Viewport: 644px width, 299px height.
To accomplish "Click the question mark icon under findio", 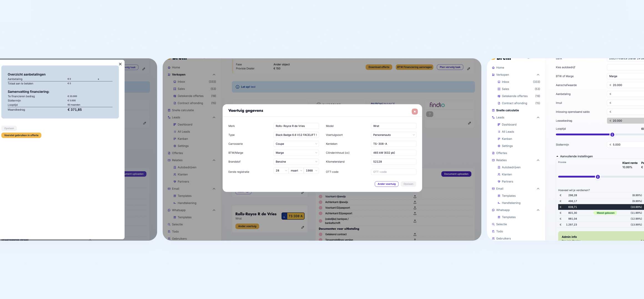I will [x=430, y=114].
